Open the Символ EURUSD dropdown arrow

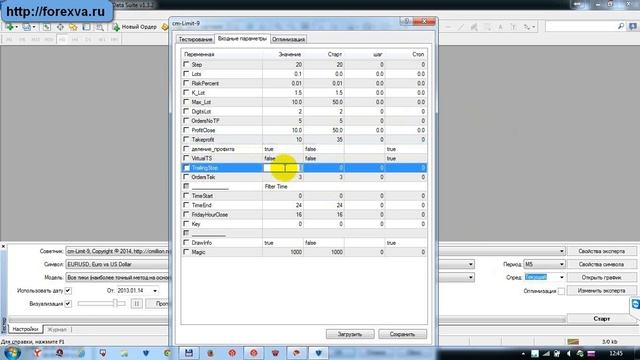click(471, 264)
